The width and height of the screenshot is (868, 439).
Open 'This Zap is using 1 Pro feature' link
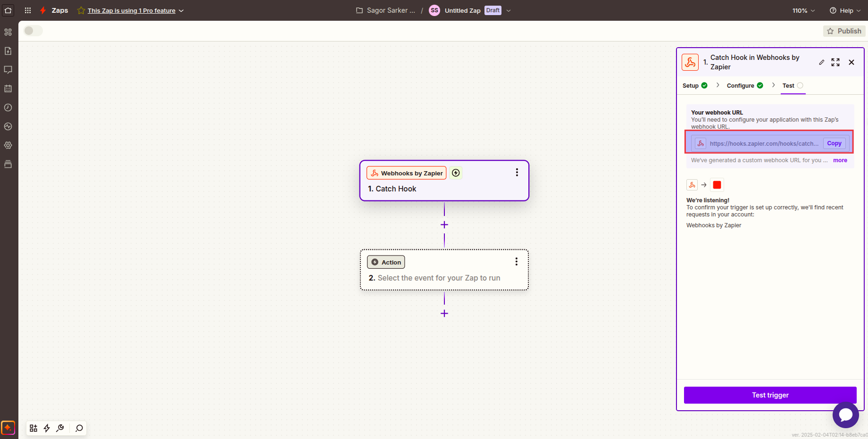[x=131, y=10]
